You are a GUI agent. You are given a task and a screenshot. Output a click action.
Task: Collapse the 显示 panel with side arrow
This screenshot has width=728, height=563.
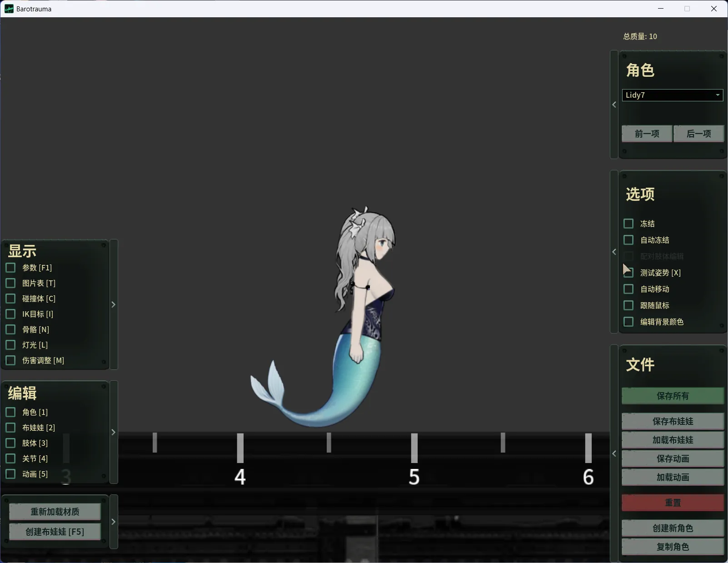(114, 304)
